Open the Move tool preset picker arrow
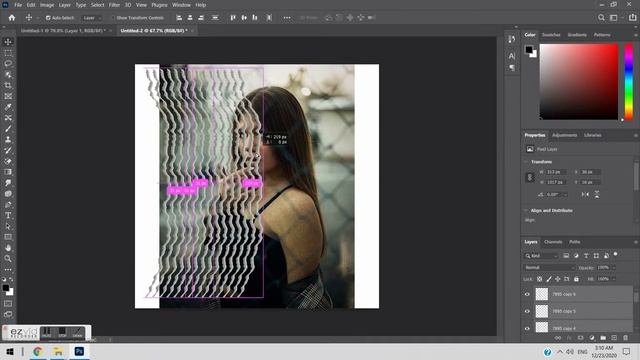 click(x=38, y=18)
